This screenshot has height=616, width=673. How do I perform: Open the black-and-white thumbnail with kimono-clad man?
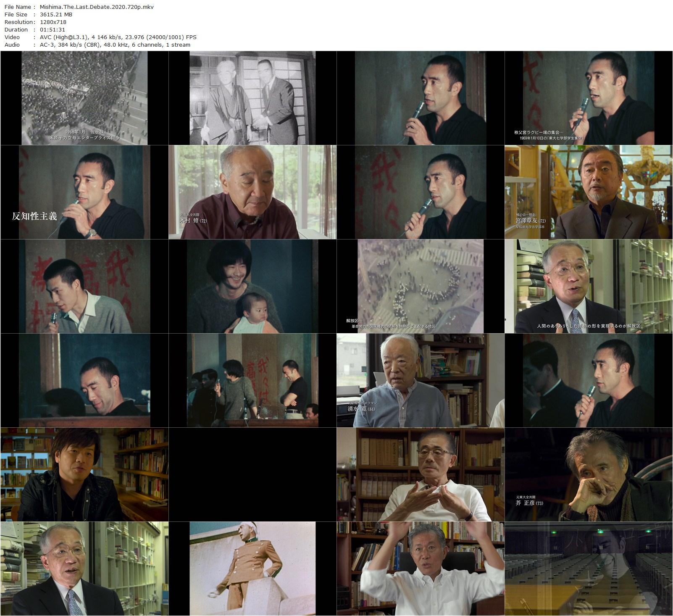tap(252, 98)
